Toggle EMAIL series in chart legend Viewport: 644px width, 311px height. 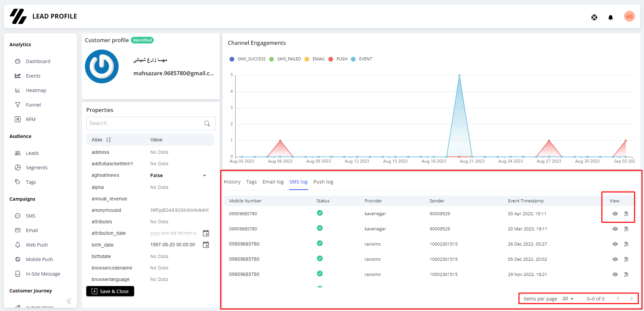click(315, 59)
